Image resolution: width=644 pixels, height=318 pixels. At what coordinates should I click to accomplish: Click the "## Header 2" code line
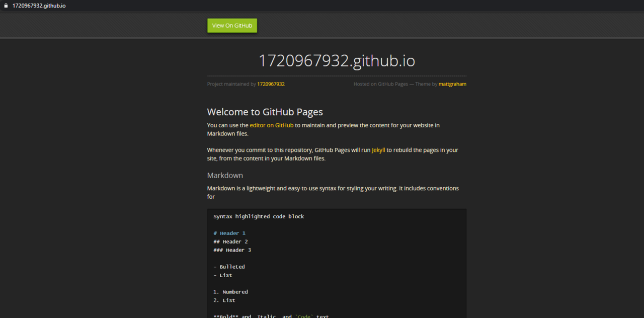tap(230, 242)
